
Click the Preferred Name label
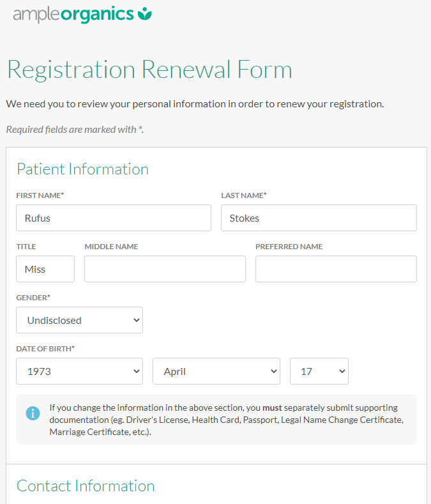289,247
